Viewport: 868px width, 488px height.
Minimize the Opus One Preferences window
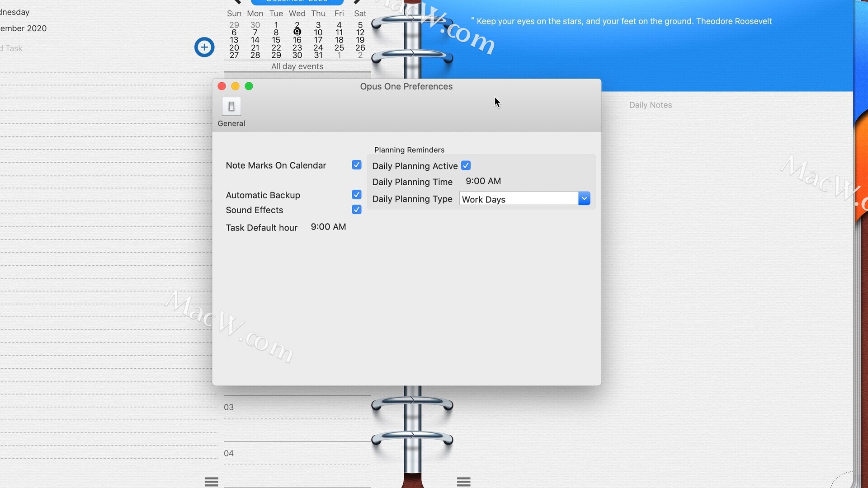(235, 86)
